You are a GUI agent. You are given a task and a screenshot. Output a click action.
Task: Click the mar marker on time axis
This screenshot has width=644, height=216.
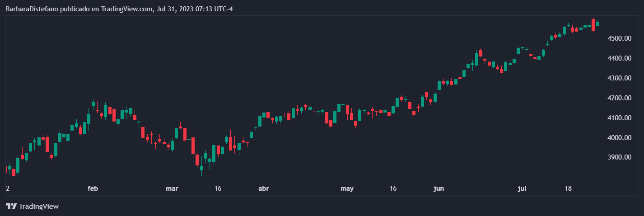tap(172, 188)
